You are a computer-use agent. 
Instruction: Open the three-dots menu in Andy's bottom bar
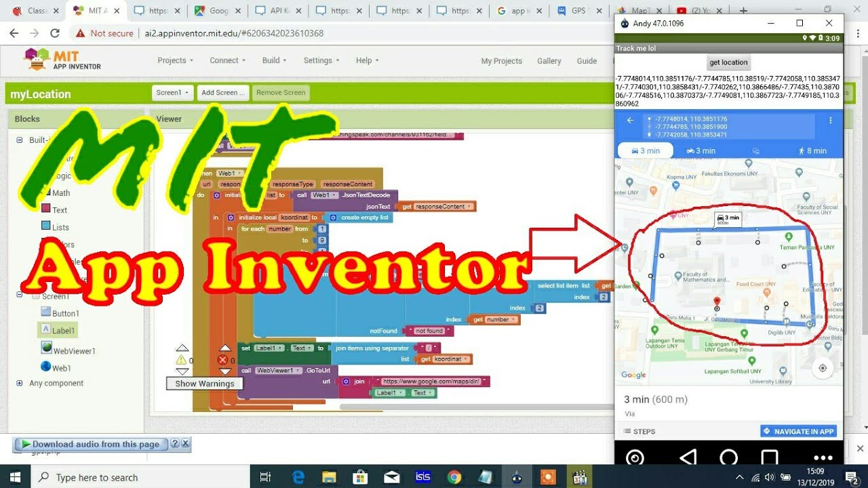[x=823, y=457]
